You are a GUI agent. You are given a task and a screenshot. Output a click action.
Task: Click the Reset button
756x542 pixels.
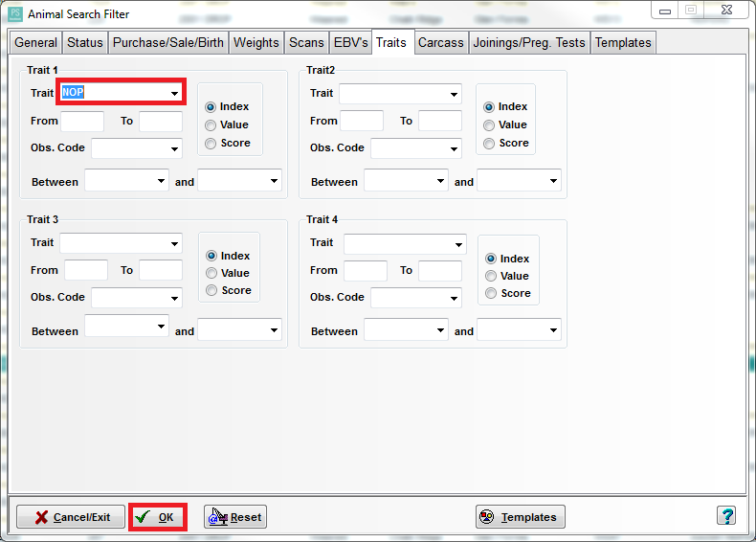click(235, 517)
